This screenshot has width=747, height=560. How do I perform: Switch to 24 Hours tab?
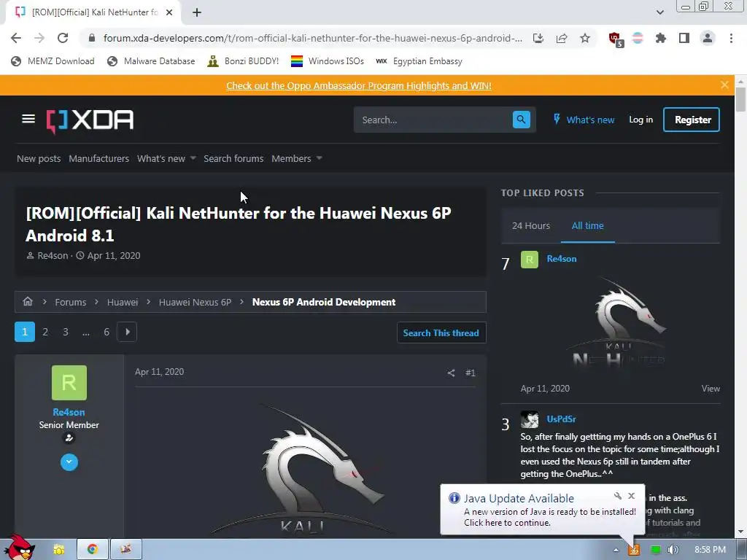click(x=531, y=226)
